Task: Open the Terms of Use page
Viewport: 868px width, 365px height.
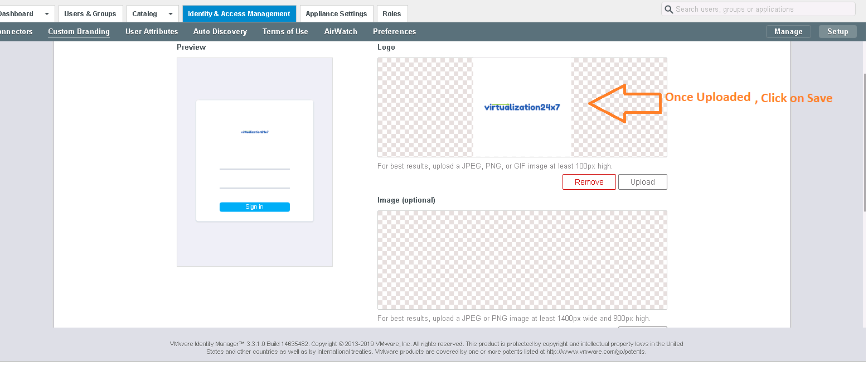Action: [285, 31]
